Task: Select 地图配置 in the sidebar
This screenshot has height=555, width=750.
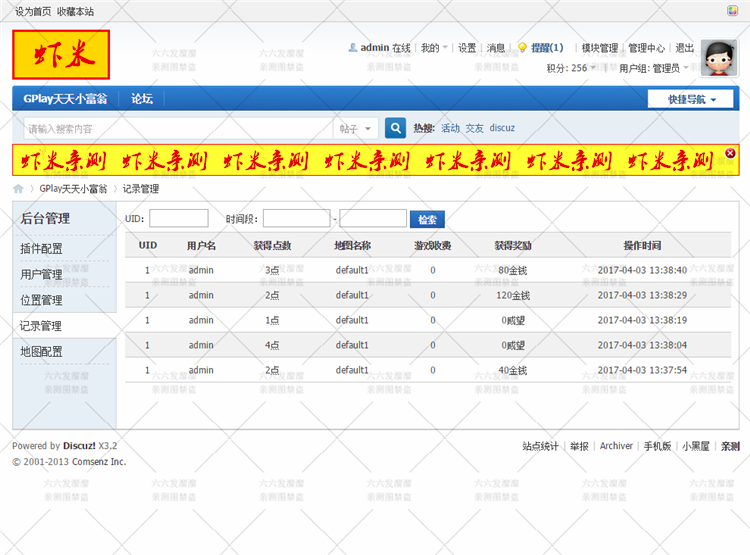Action: [x=41, y=352]
